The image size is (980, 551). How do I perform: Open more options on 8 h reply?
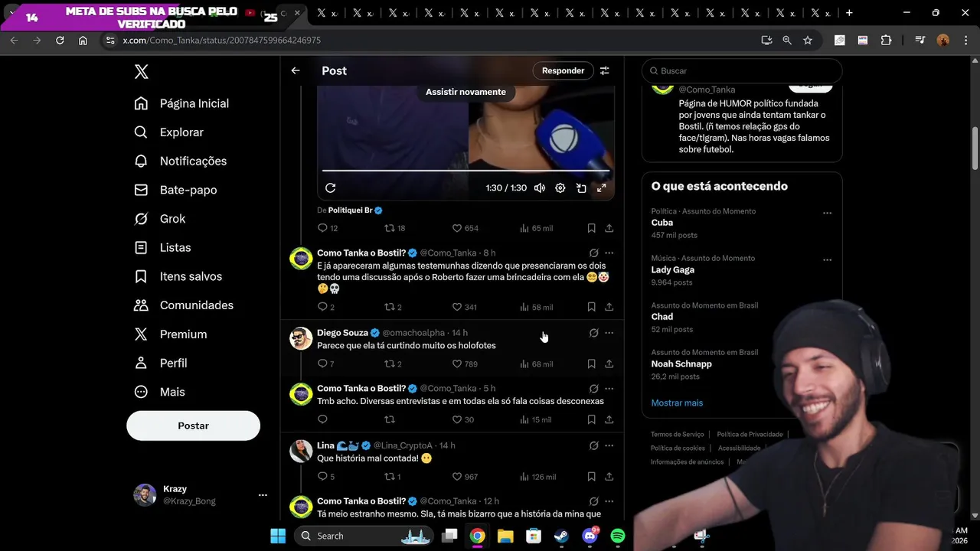(609, 253)
